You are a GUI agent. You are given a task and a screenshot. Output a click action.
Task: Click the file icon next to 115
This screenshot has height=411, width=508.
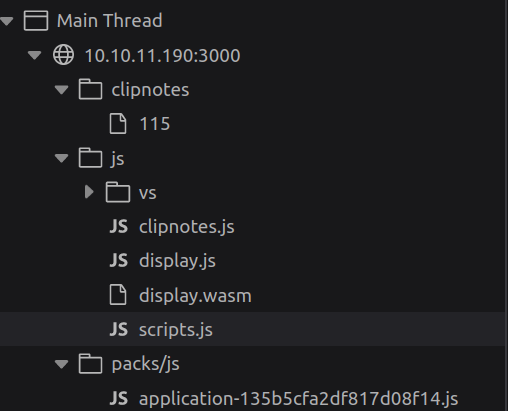(118, 124)
